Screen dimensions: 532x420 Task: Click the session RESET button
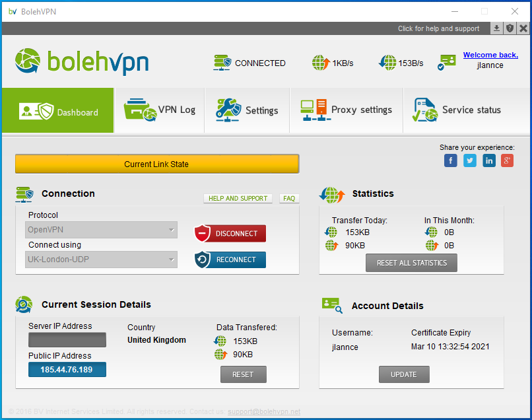[x=244, y=374]
